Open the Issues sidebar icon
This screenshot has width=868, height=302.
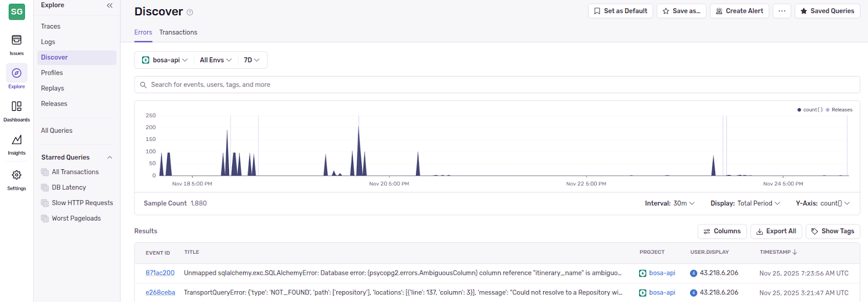tap(16, 44)
